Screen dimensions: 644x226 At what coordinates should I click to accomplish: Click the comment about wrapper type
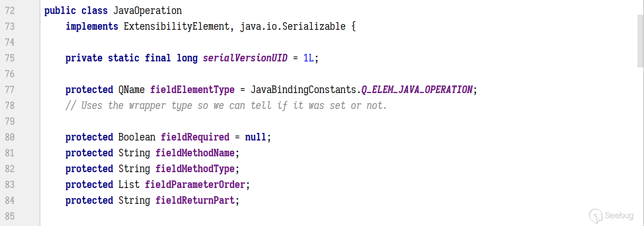tap(226, 105)
